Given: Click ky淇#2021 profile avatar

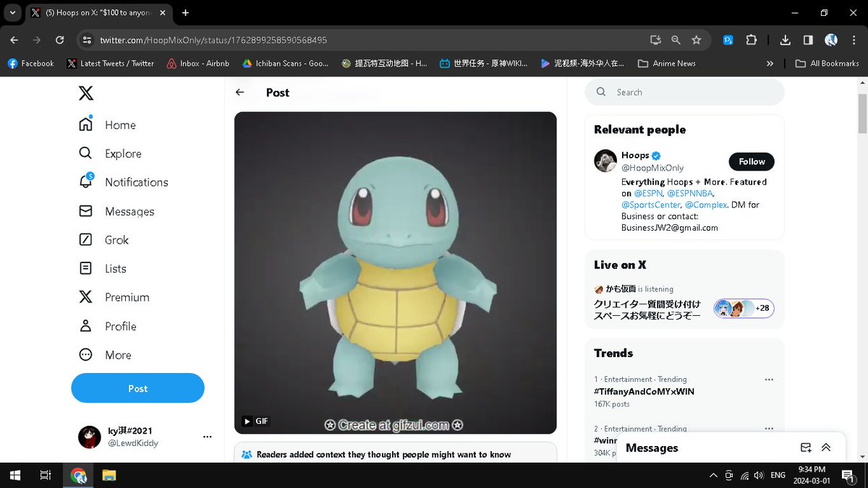Looking at the screenshot, I should point(90,437).
